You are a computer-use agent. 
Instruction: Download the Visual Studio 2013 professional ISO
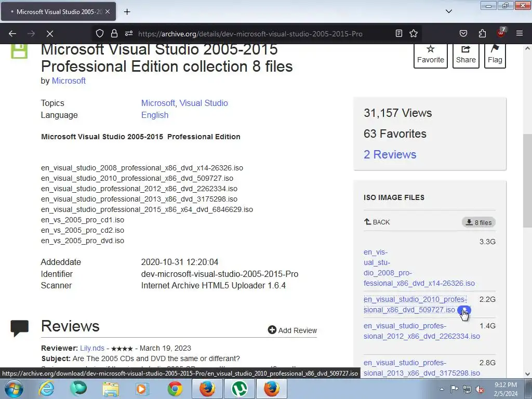point(422,368)
